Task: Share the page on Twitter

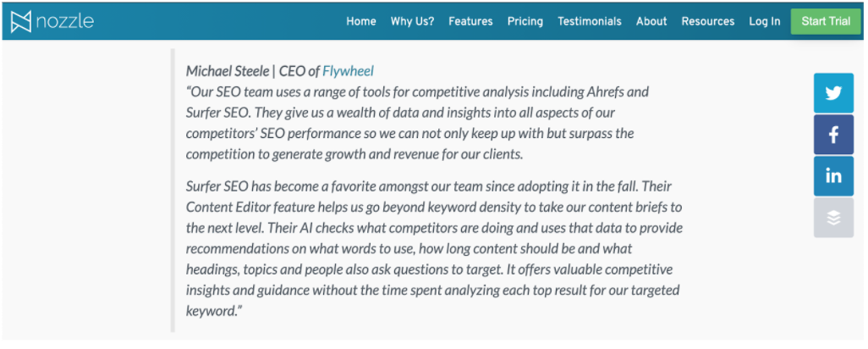Action: pos(833,93)
